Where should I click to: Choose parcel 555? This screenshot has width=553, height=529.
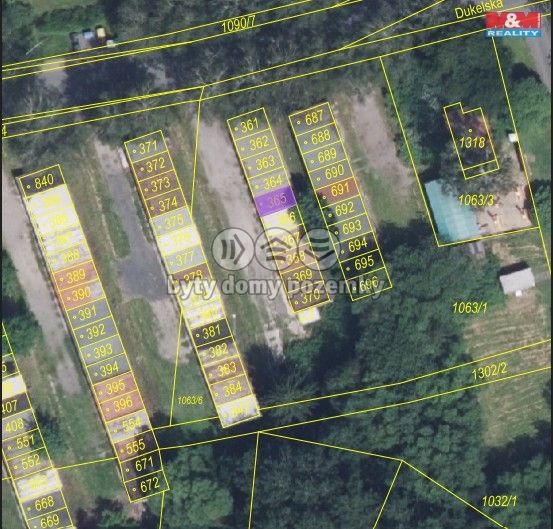(x=134, y=446)
